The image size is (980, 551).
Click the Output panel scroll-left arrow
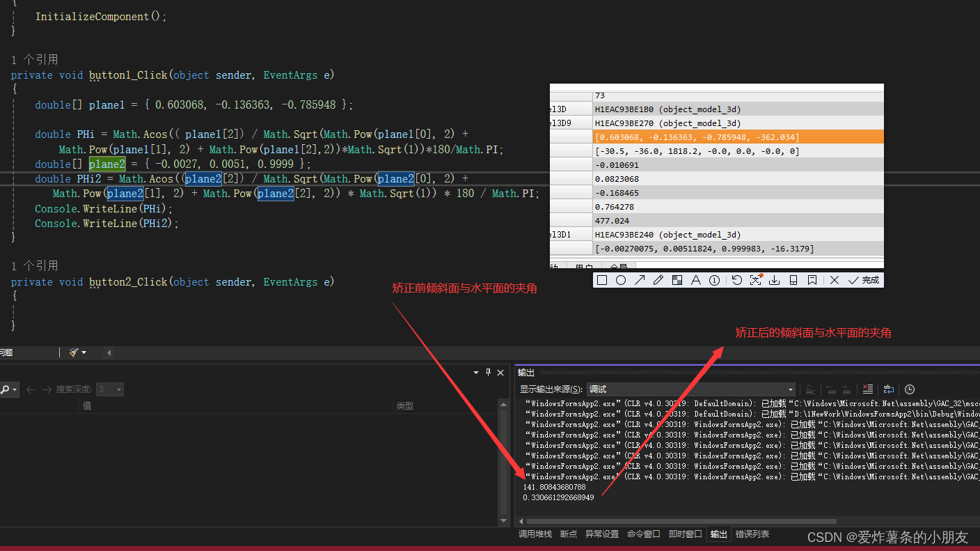(521, 521)
